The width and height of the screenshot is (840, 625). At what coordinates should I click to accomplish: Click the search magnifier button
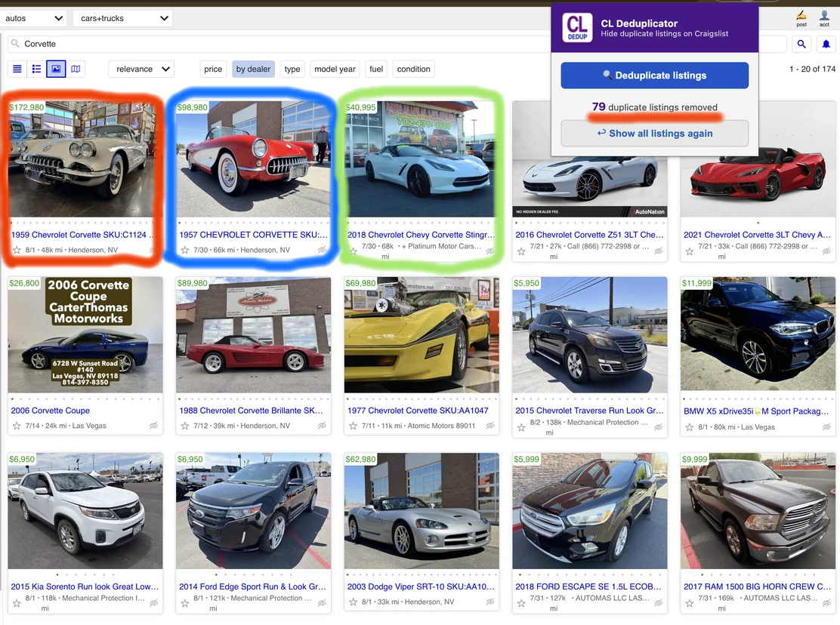(x=801, y=44)
